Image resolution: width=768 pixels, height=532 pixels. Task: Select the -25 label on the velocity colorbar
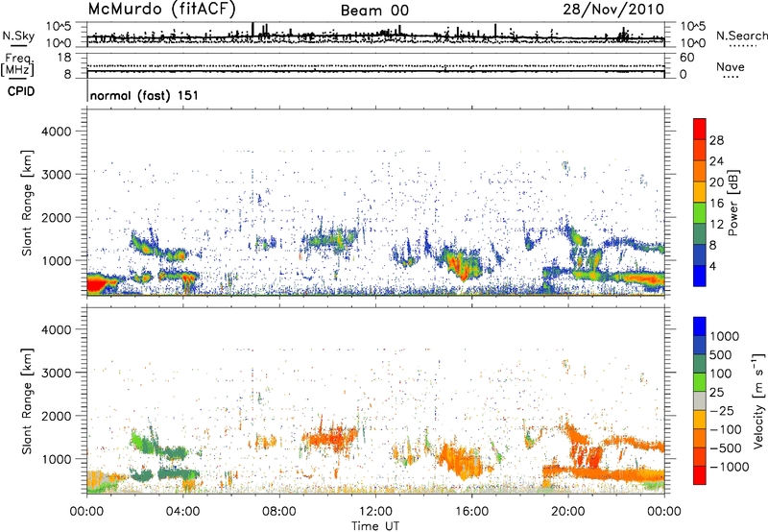coord(721,411)
